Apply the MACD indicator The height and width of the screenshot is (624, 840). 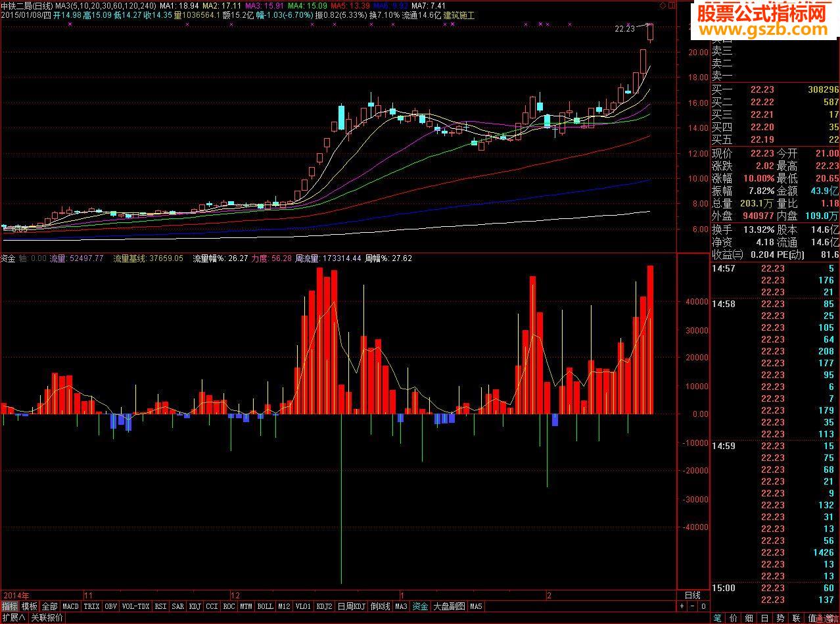pyautogui.click(x=70, y=606)
